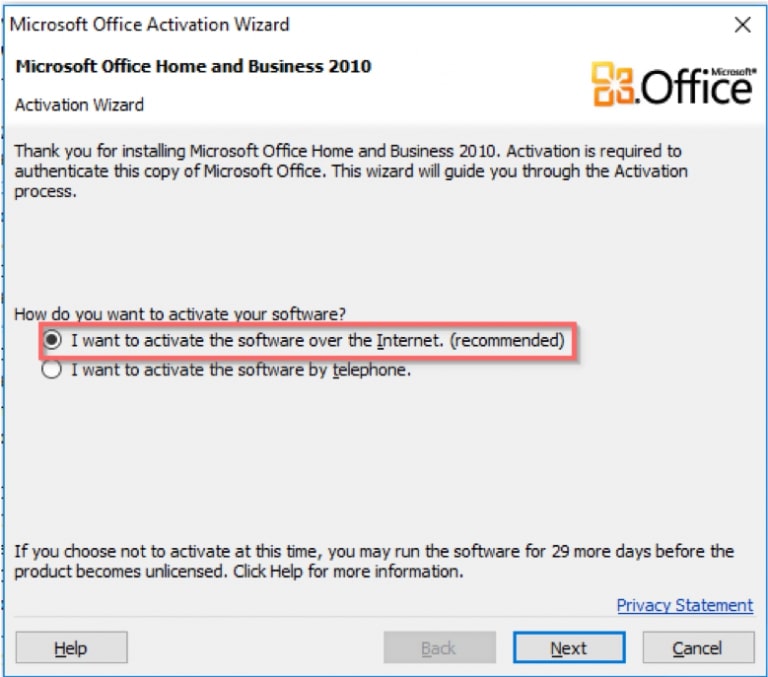This screenshot has width=768, height=677.
Task: Click the small "Microsoft" text above the Office logo
Action: (x=731, y=72)
